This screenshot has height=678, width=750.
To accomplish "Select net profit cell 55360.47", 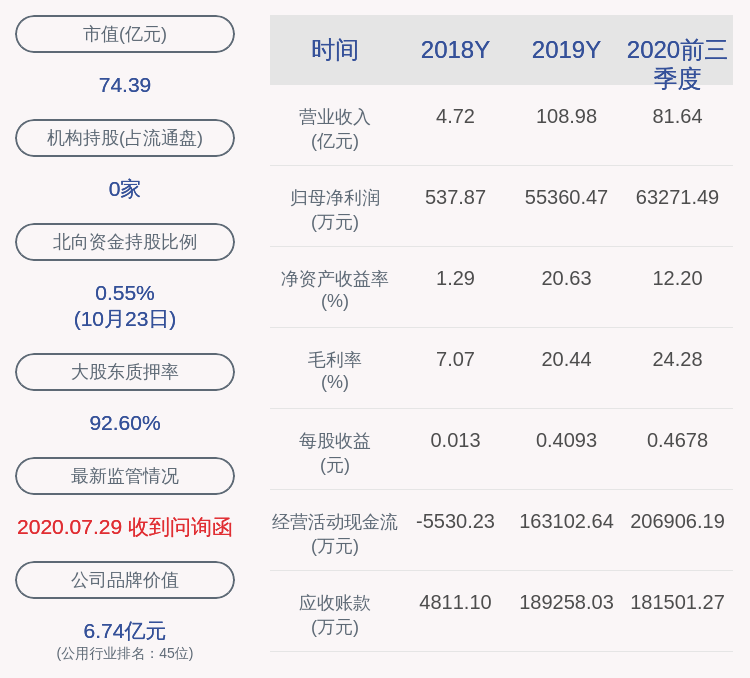I will 566,198.
